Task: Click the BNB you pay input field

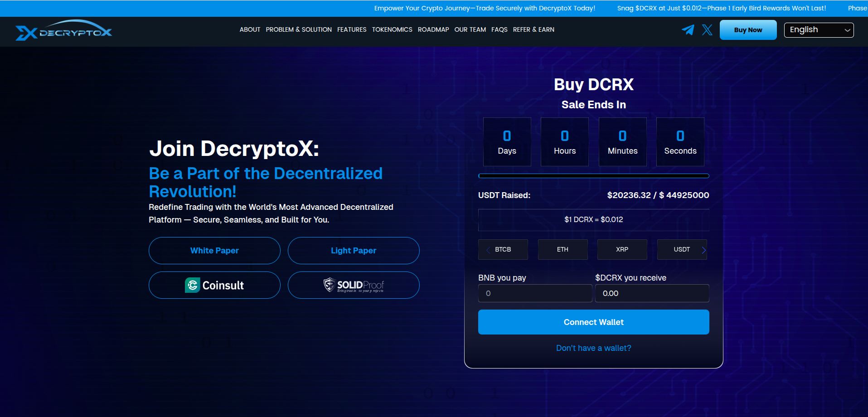Action: pyautogui.click(x=535, y=293)
